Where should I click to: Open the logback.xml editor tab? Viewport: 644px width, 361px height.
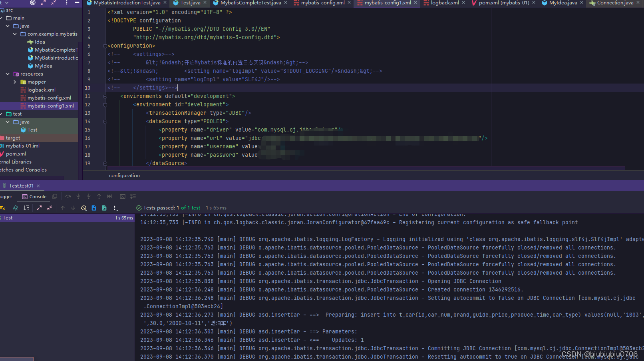445,3
